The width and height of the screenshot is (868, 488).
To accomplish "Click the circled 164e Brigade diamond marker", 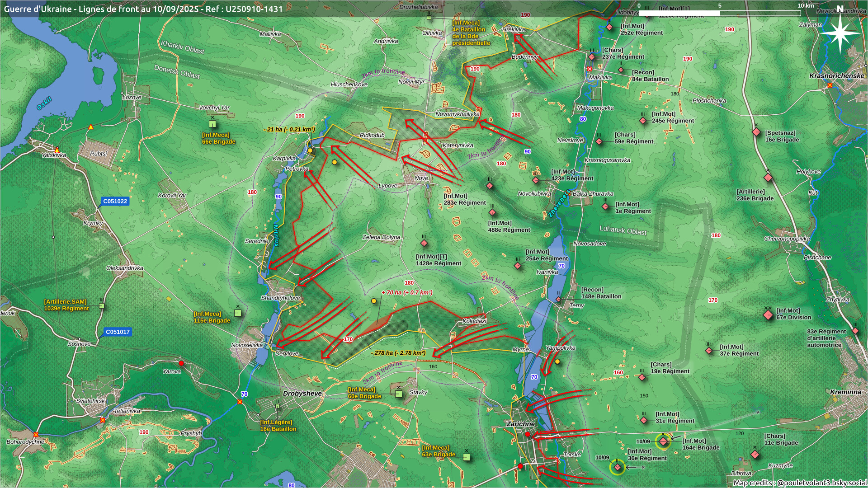I will pyautogui.click(x=663, y=441).
